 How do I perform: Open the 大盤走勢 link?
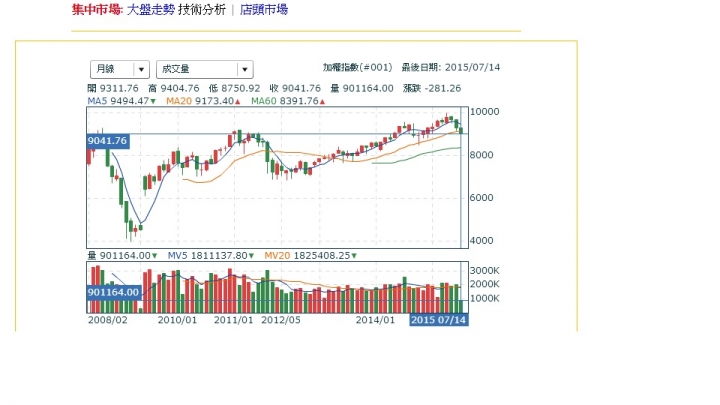pyautogui.click(x=151, y=10)
